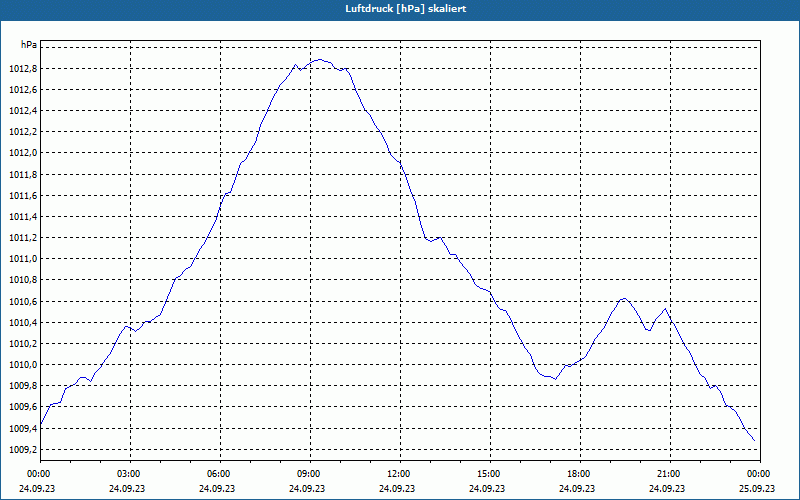800x500 pixels.
Task: Click the 1010,2 y-axis value
Action: [x=23, y=344]
